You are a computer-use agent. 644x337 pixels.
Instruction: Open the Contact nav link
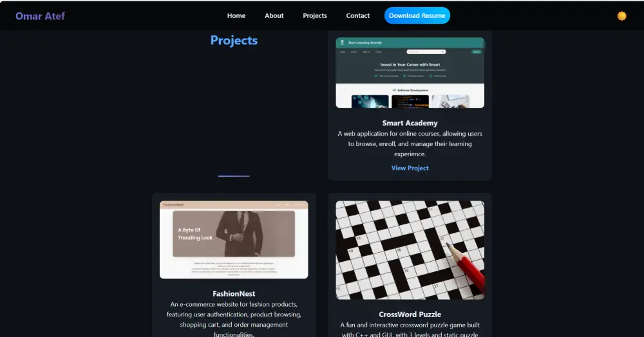click(x=357, y=15)
